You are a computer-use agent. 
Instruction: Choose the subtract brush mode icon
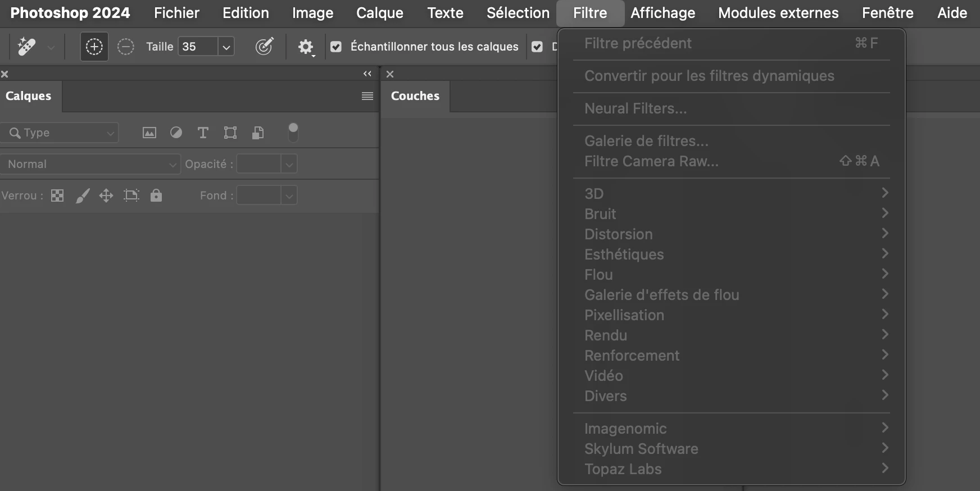(125, 47)
